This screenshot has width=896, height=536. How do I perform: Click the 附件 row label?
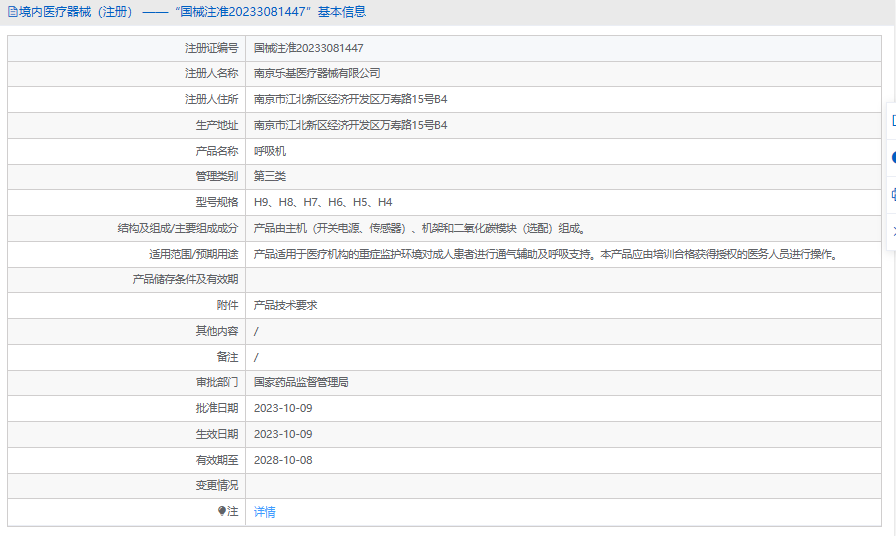click(227, 306)
